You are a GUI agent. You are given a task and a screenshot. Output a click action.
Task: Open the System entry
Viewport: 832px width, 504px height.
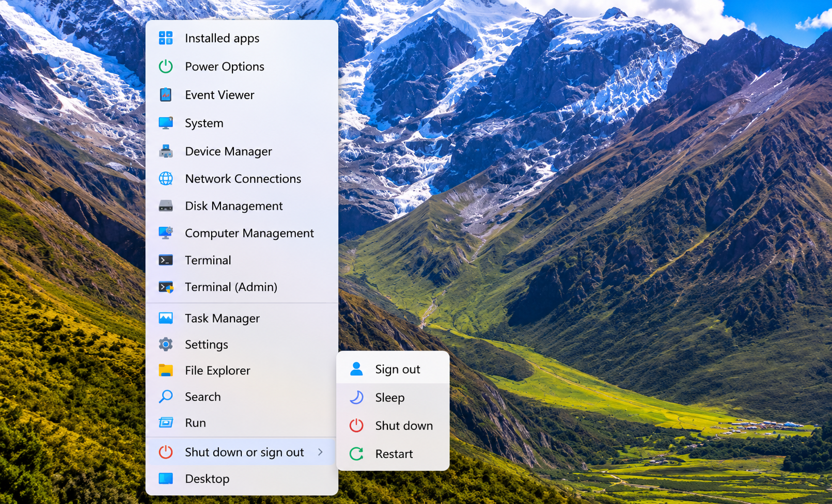(x=242, y=123)
